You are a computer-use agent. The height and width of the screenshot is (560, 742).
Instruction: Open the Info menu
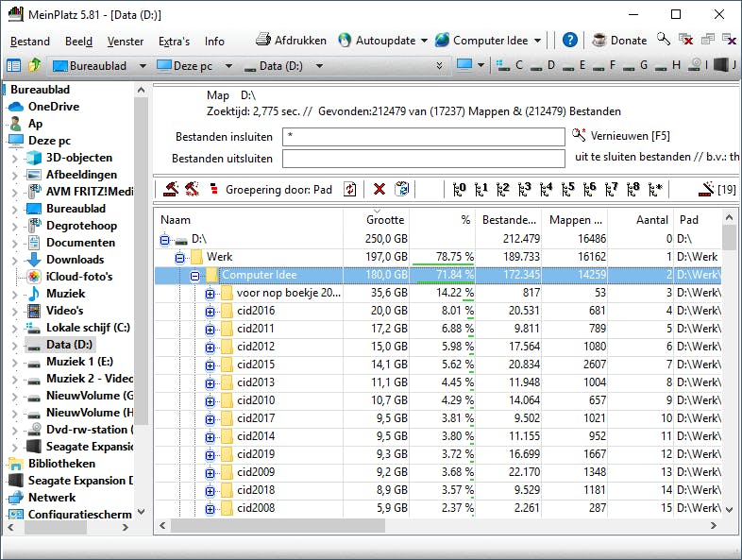tap(214, 42)
